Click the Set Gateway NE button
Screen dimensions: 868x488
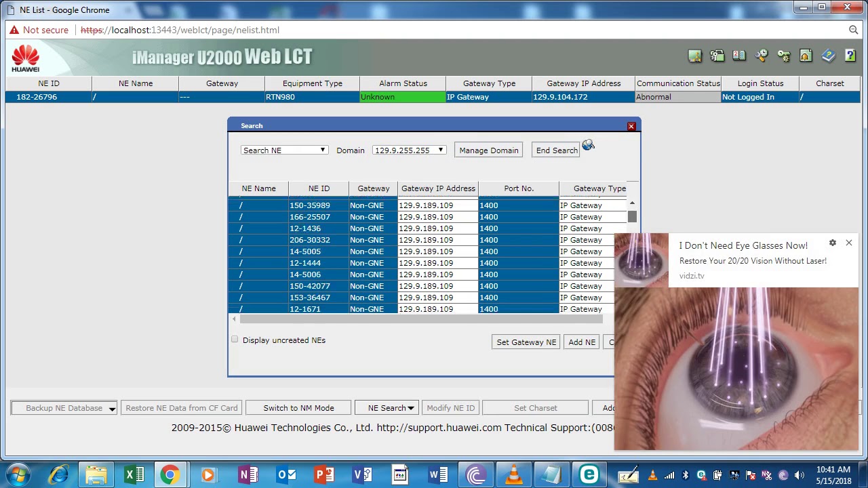526,342
